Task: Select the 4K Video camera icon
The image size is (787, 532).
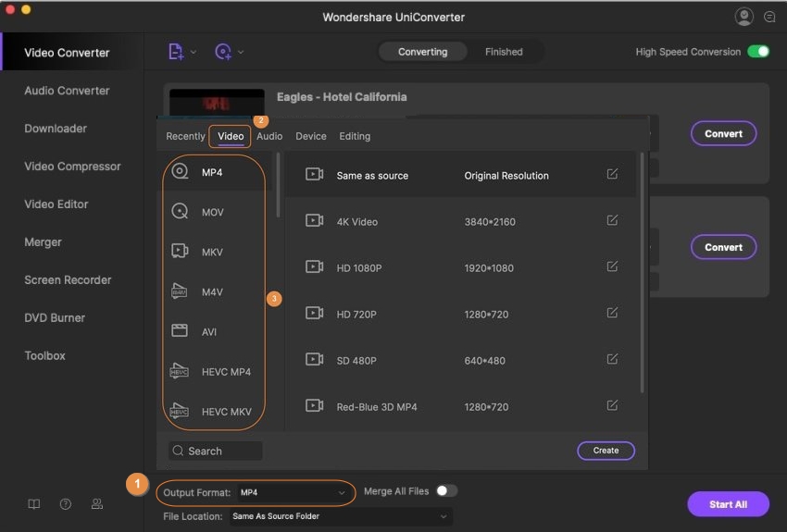Action: 314,220
